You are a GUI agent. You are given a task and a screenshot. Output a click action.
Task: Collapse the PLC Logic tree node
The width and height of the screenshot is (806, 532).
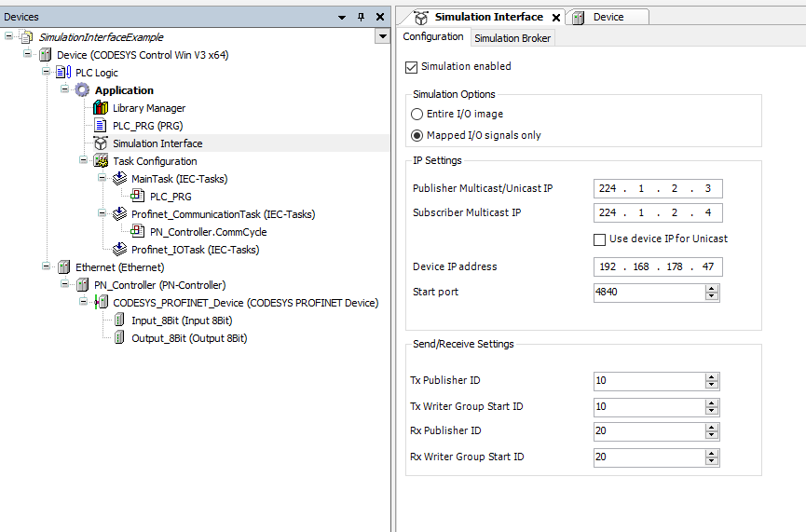point(46,73)
